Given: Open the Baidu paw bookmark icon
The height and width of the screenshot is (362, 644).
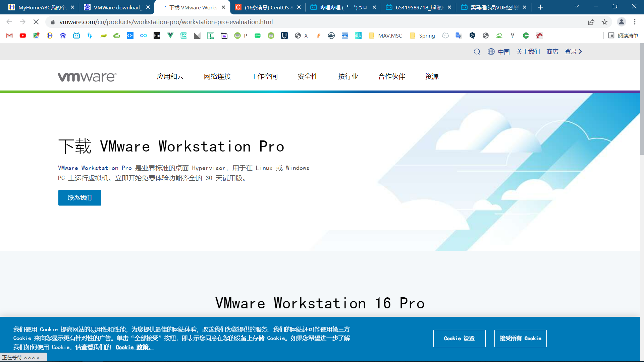Looking at the screenshot, I should (x=63, y=36).
